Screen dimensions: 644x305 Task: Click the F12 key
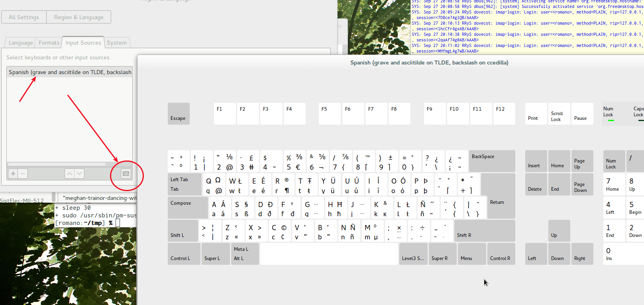[504, 113]
